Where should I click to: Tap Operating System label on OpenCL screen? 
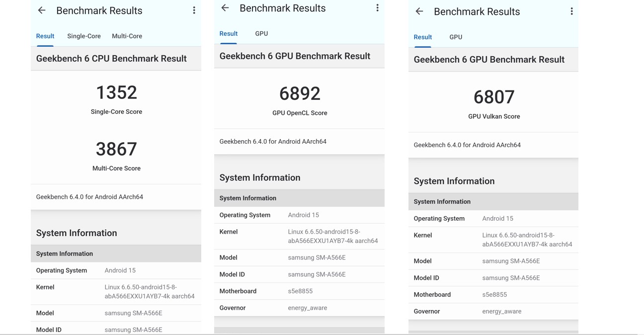coord(245,215)
